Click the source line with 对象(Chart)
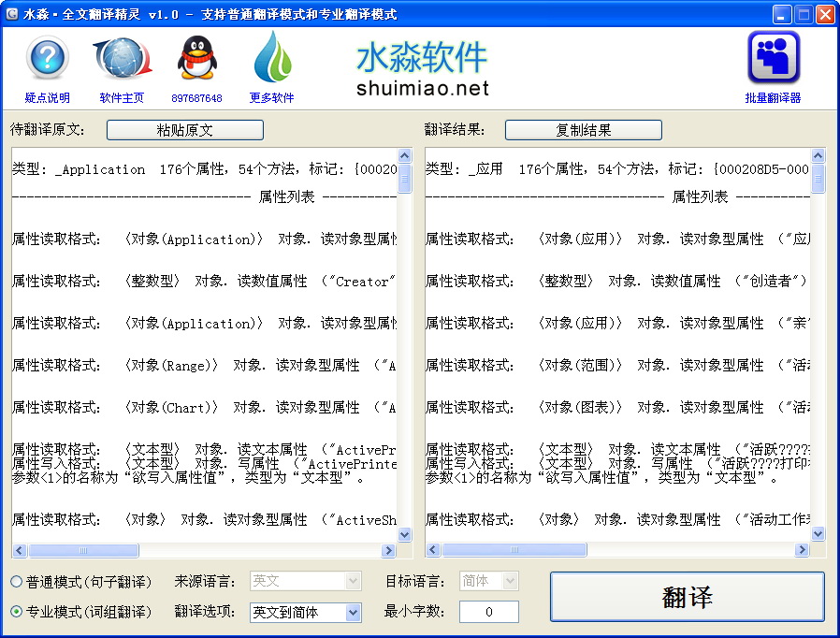Image resolution: width=840 pixels, height=638 pixels. click(x=204, y=408)
